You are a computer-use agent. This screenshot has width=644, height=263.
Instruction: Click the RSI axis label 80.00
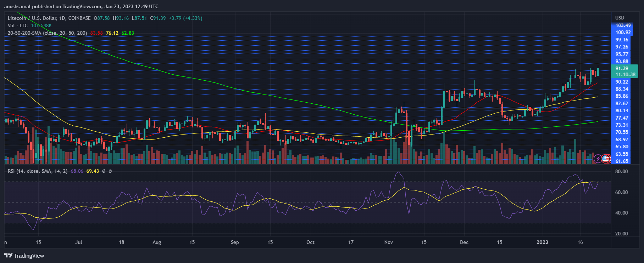click(621, 171)
